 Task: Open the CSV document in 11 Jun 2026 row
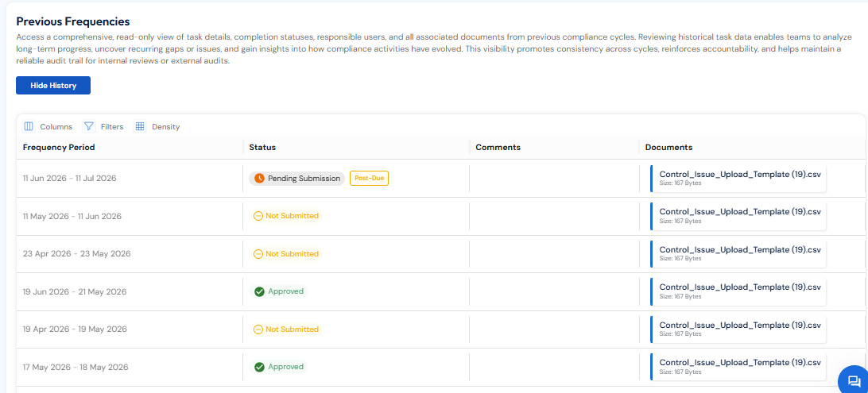(738, 178)
